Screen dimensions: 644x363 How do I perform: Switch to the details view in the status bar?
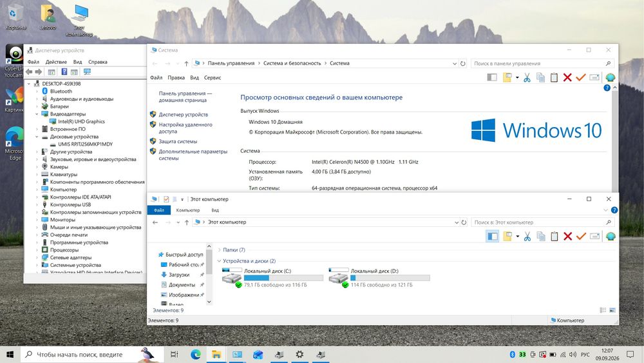pos(603,310)
